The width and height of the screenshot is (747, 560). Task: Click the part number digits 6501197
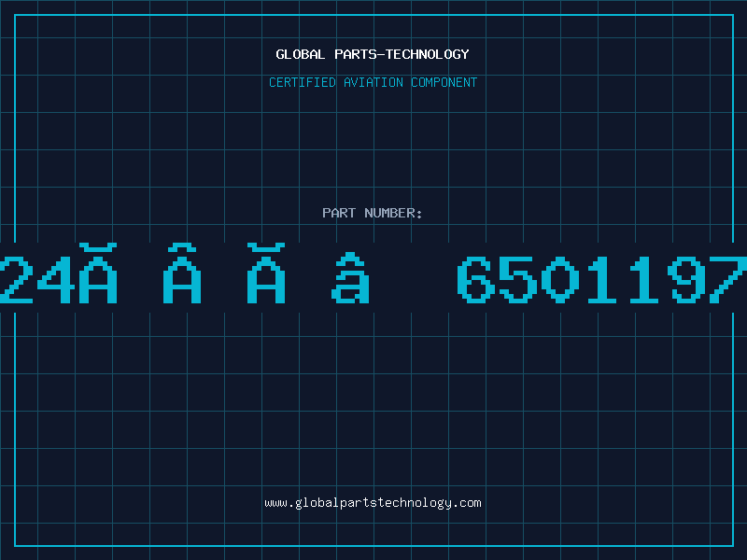(602, 279)
